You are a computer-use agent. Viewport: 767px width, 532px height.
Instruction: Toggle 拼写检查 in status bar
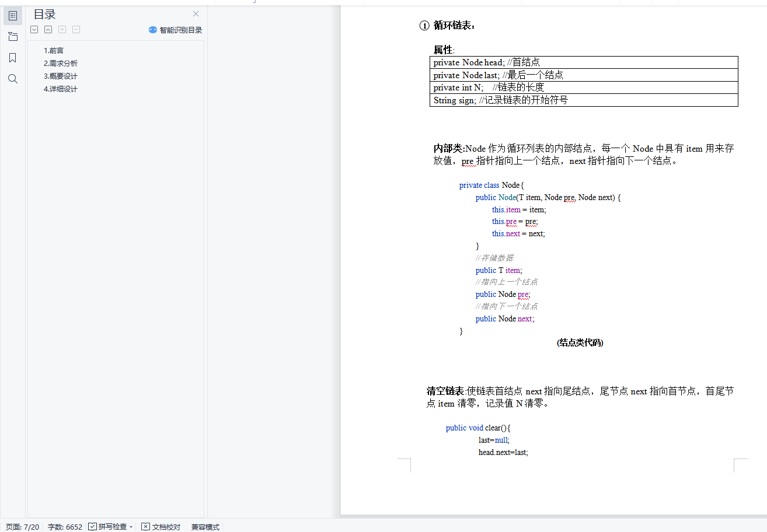click(108, 527)
